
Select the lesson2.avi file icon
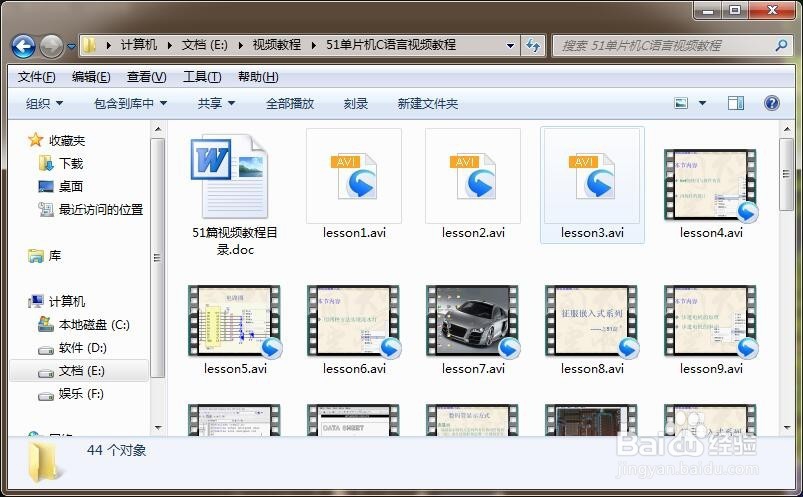coord(473,176)
